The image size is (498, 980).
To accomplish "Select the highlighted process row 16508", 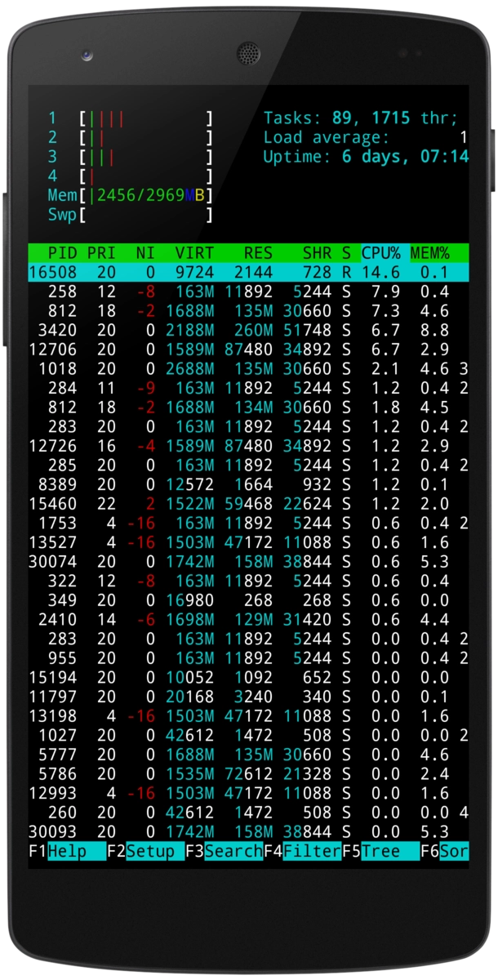I will [245, 273].
